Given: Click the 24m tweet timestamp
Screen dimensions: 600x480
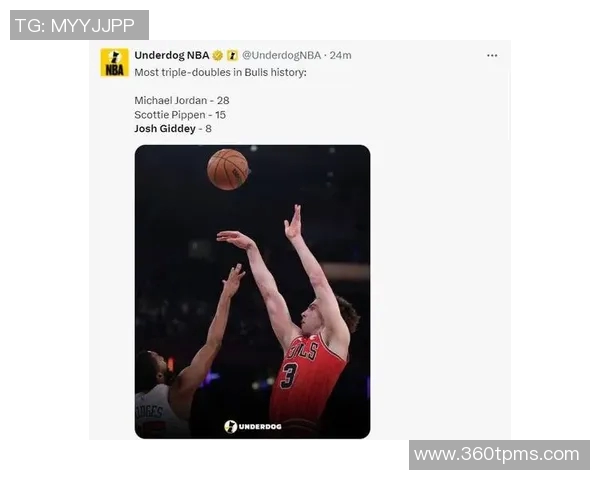Looking at the screenshot, I should 341,56.
